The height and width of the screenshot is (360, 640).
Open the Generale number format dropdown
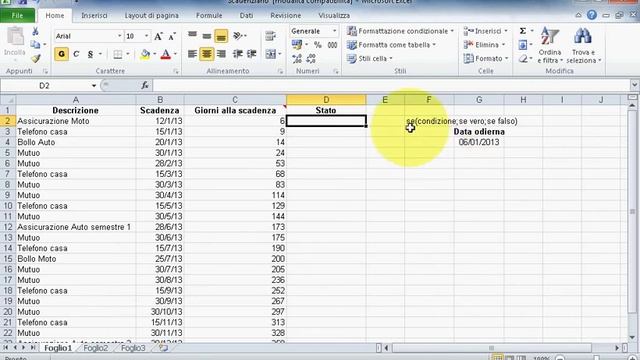tap(334, 31)
